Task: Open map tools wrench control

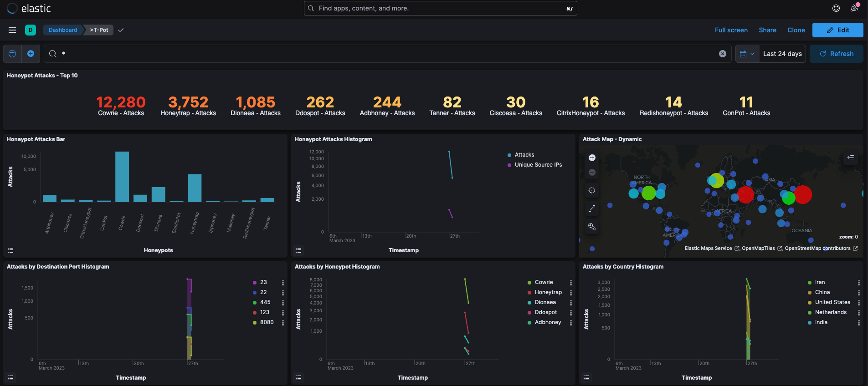Action: (592, 227)
